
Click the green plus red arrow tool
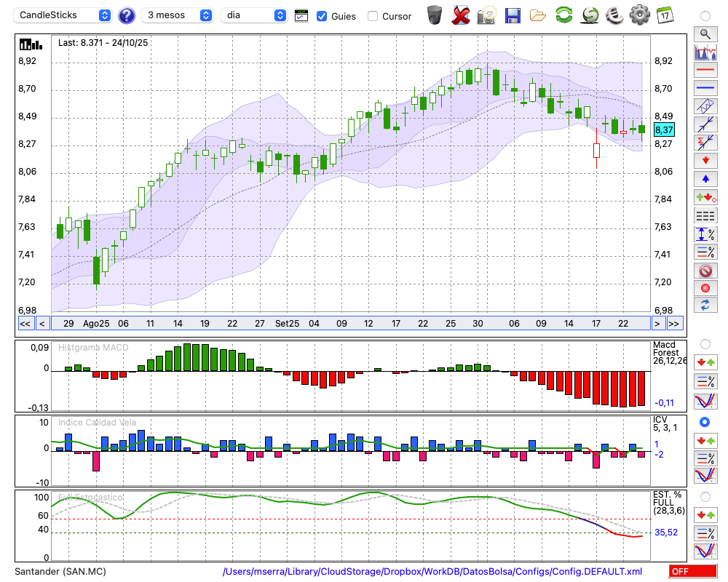coord(705,197)
